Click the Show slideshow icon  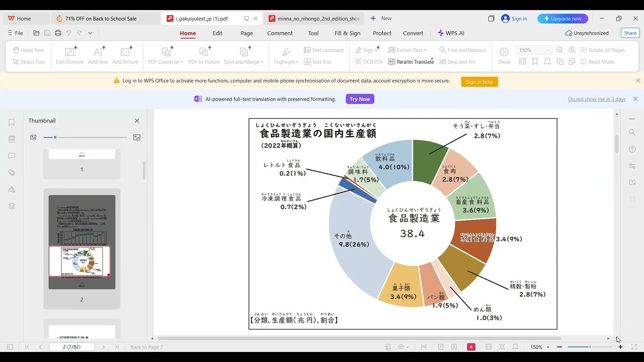click(504, 56)
